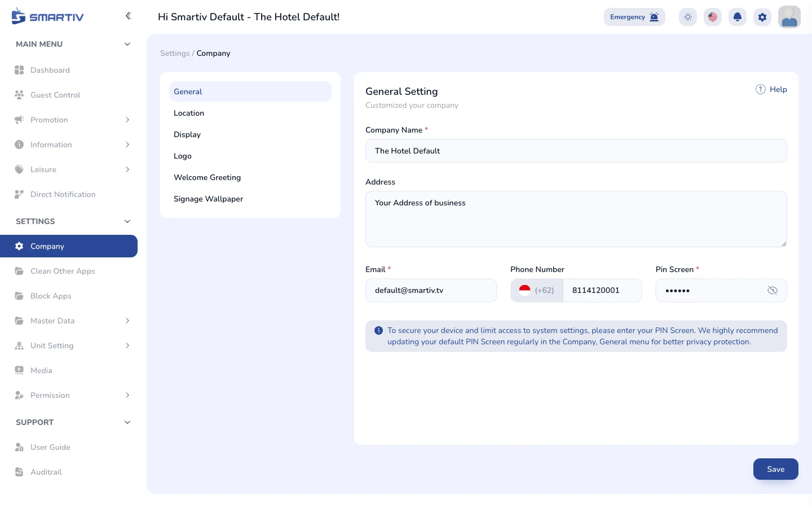Collapse the MAIN MENU section
This screenshot has height=508, width=812.
click(127, 44)
